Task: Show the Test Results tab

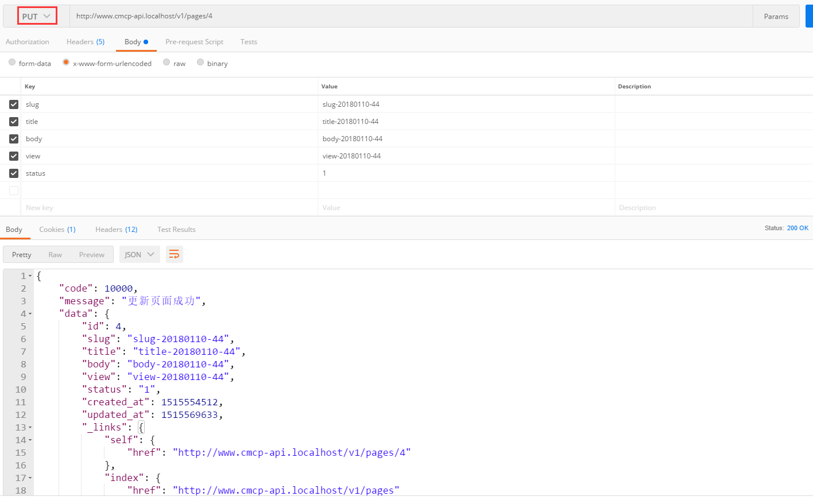Action: click(176, 230)
